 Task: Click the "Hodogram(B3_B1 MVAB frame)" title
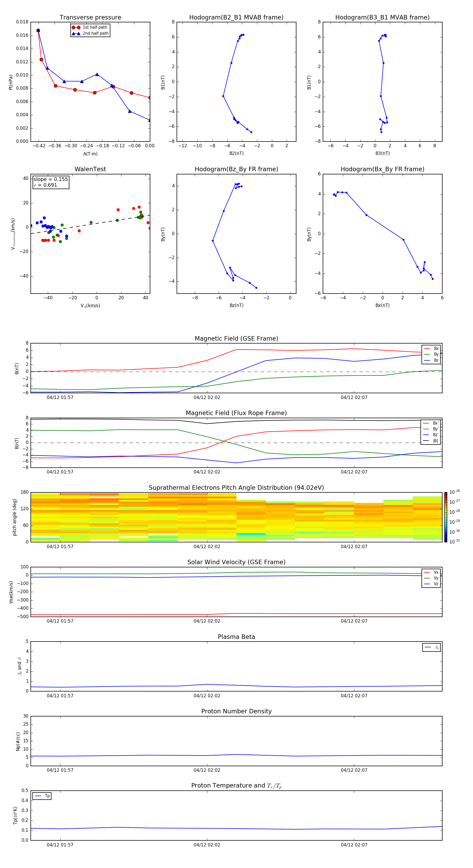[382, 18]
